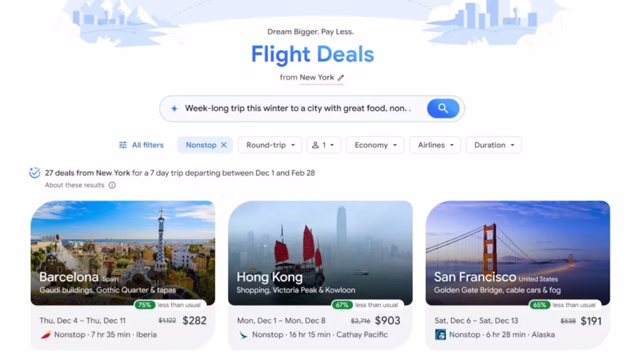Click the New York origin link
The image size is (644, 358).
317,77
